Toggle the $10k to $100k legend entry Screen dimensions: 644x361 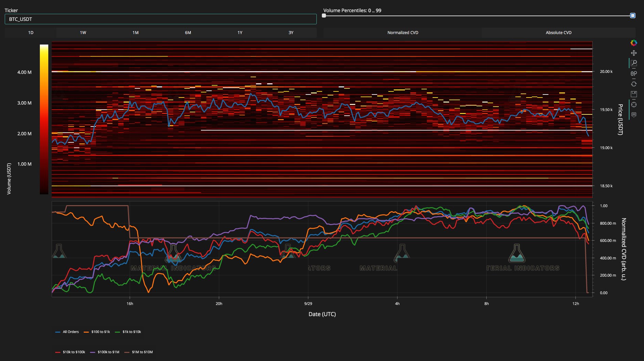coord(74,352)
